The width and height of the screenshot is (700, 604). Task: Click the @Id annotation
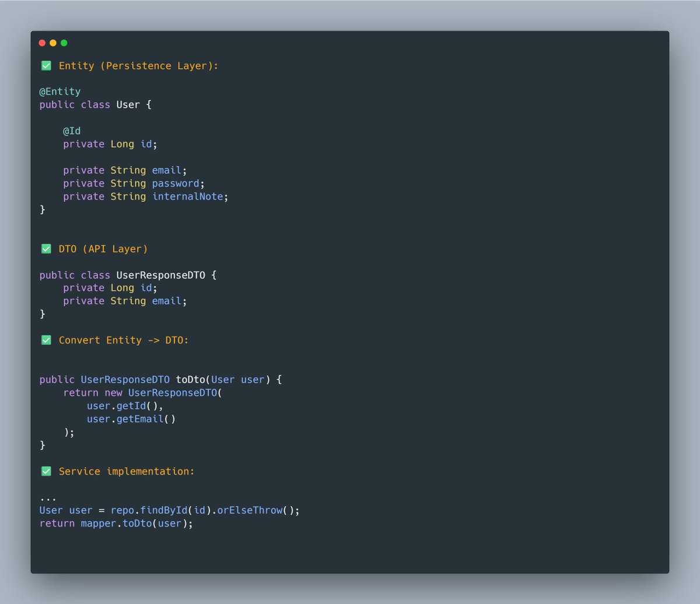[72, 131]
